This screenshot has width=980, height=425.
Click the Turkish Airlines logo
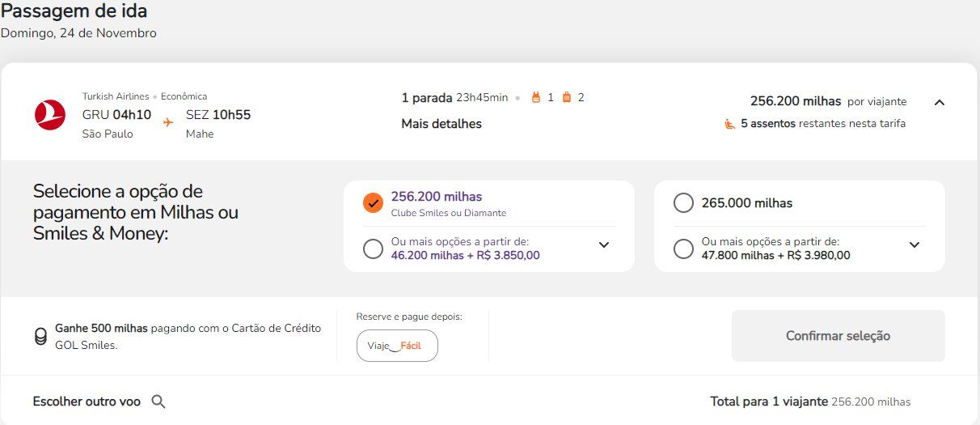click(50, 115)
